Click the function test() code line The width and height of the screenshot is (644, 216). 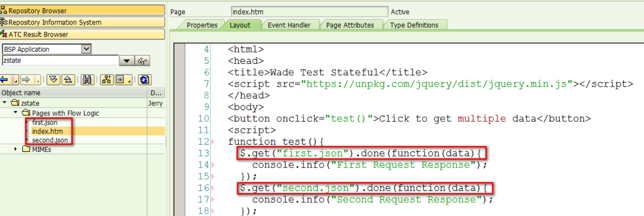coord(276,142)
